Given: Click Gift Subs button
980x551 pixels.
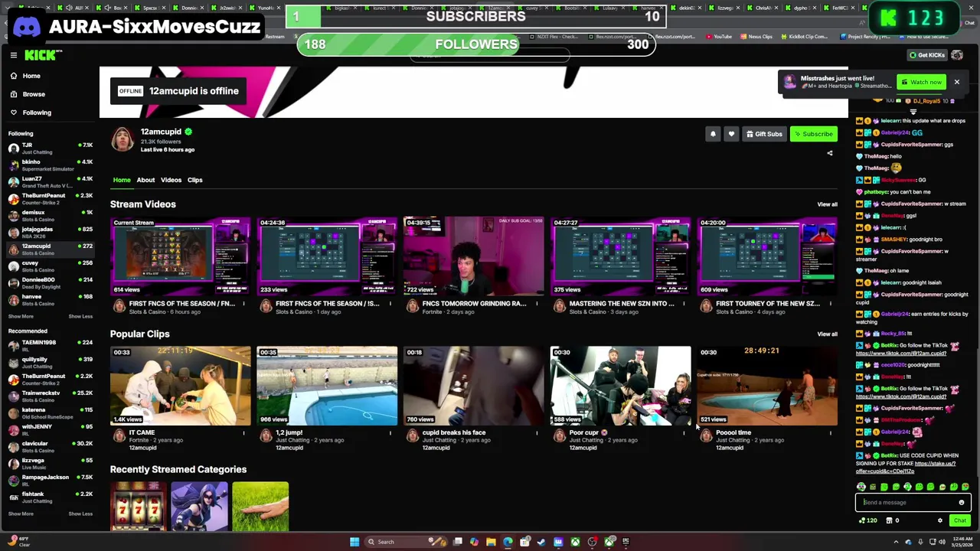Looking at the screenshot, I should (764, 134).
